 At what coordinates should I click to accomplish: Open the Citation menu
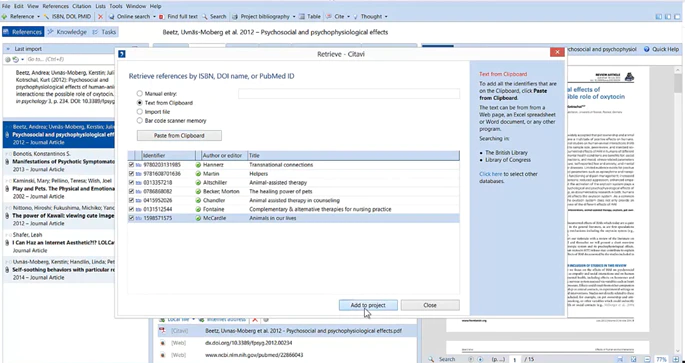tap(81, 6)
